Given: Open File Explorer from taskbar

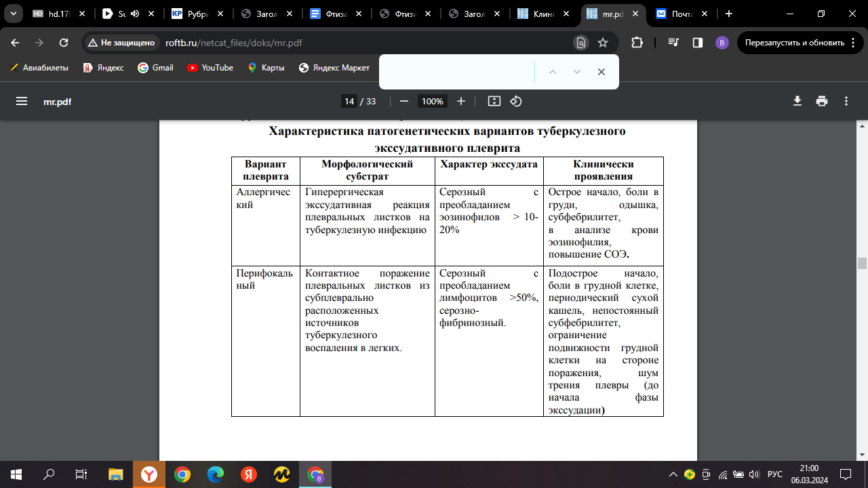Looking at the screenshot, I should [x=115, y=474].
